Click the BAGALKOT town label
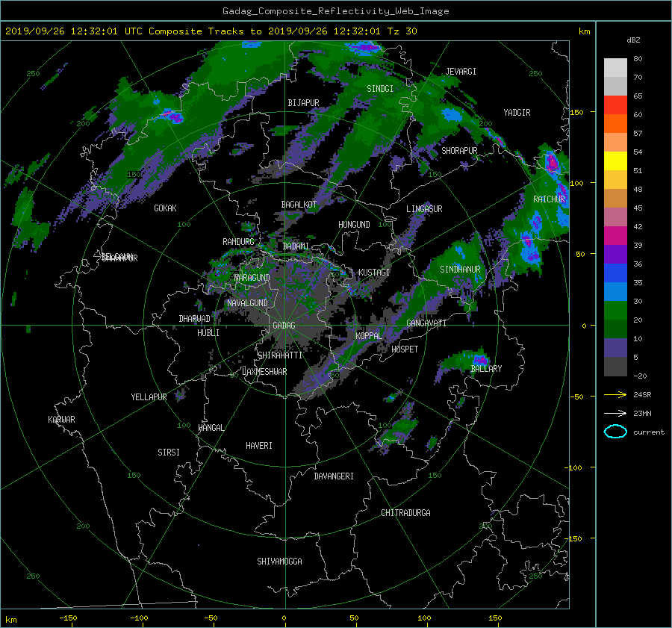672x628 pixels. point(299,205)
